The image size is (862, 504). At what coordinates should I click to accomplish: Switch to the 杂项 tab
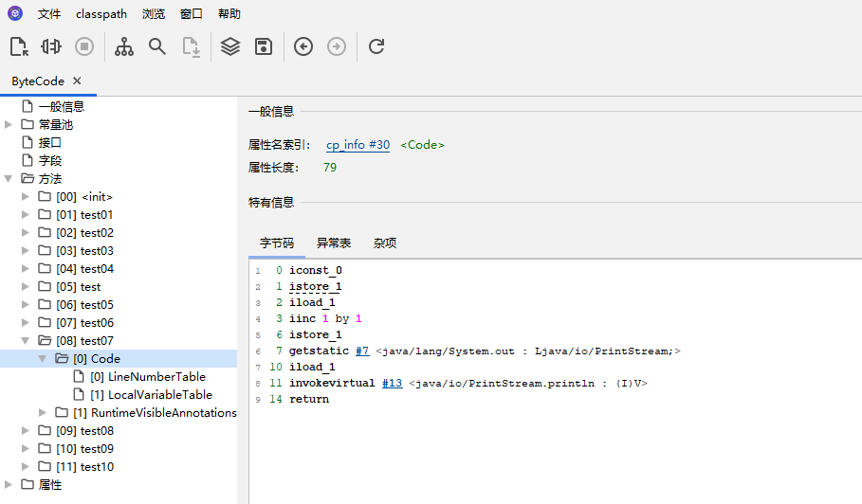tap(385, 243)
